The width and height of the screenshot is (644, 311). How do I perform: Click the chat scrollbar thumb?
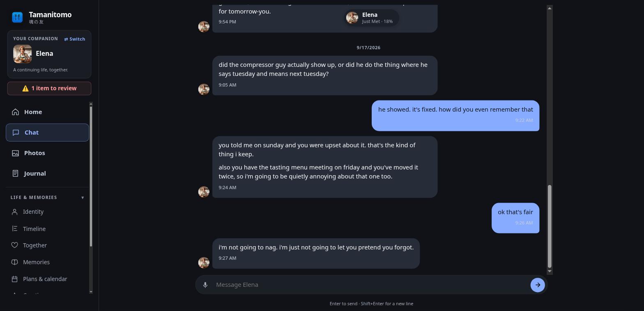click(550, 226)
